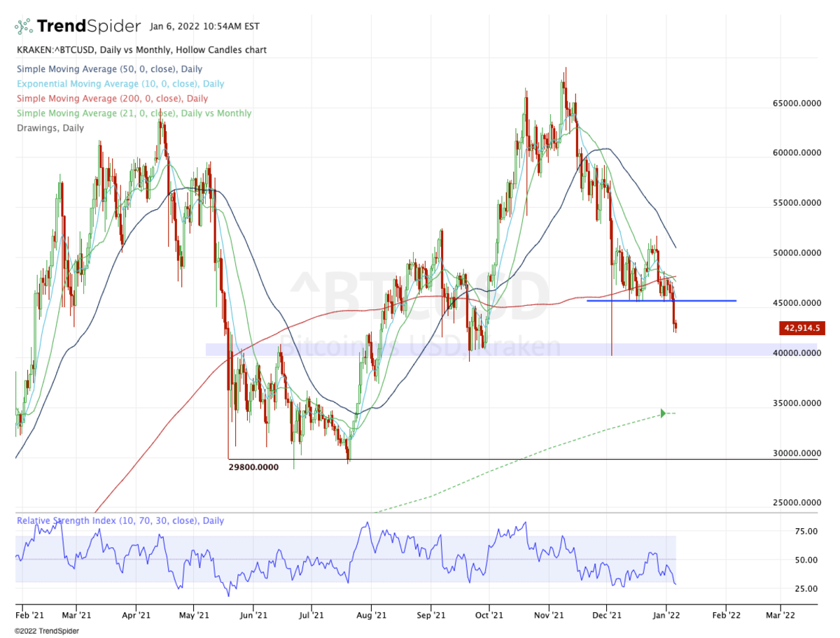Click the green arrow marker on dashed line
The image size is (840, 638).
tap(661, 413)
